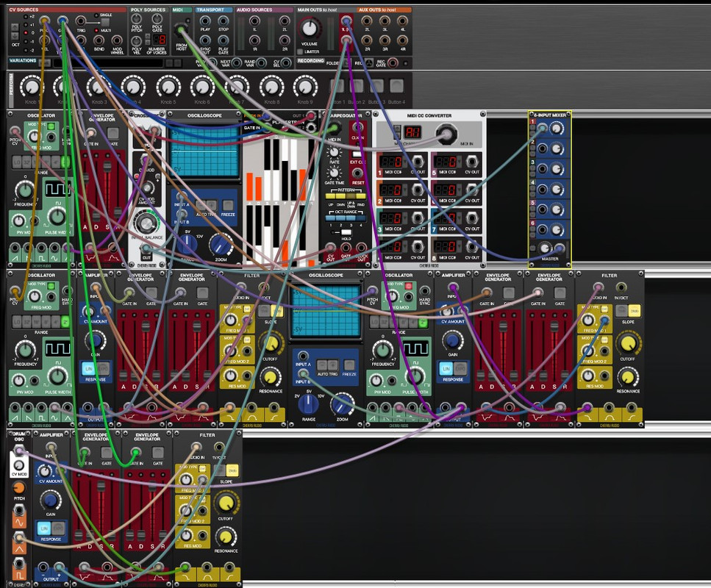Click the MOD WHEEL output jack
Image resolution: width=711 pixels, height=588 pixels.
[x=117, y=41]
